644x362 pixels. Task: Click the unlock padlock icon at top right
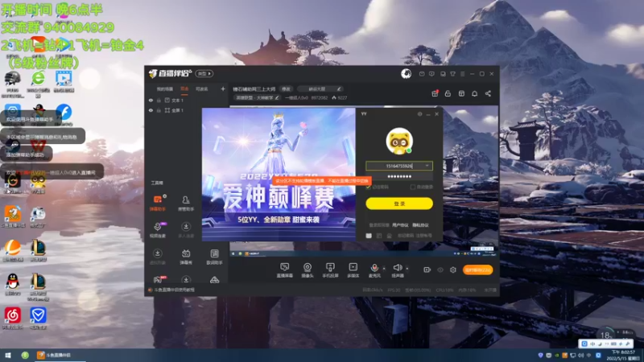(448, 93)
